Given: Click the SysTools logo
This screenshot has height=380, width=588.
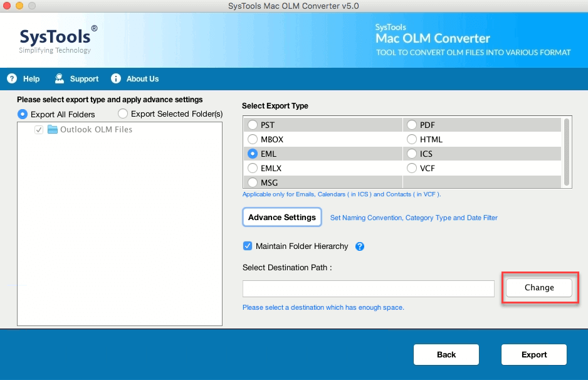Looking at the screenshot, I should pyautogui.click(x=58, y=40).
